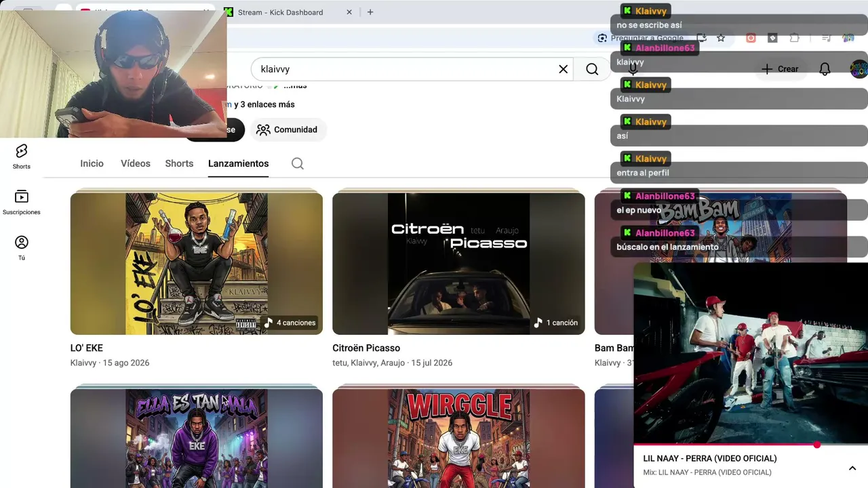Screen dimensions: 868x488
Task: Open the Citroën Picasso cover thumbnail
Action: tap(458, 264)
